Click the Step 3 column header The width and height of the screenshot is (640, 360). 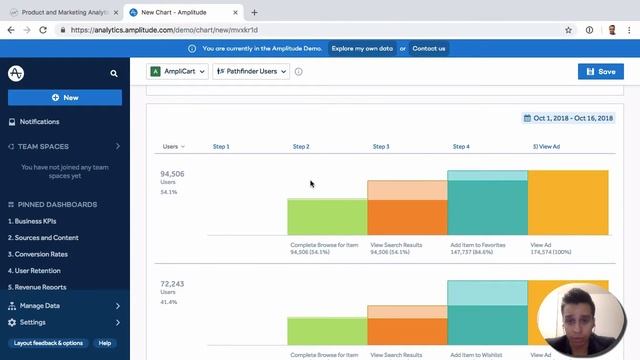click(381, 147)
